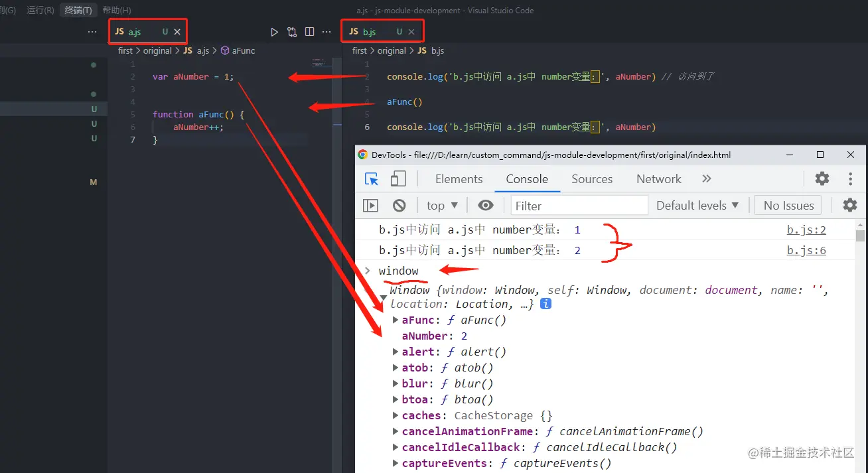Viewport: 868px width, 473px height.
Task: Open more actions menu for a.js editor
Action: pos(326,32)
